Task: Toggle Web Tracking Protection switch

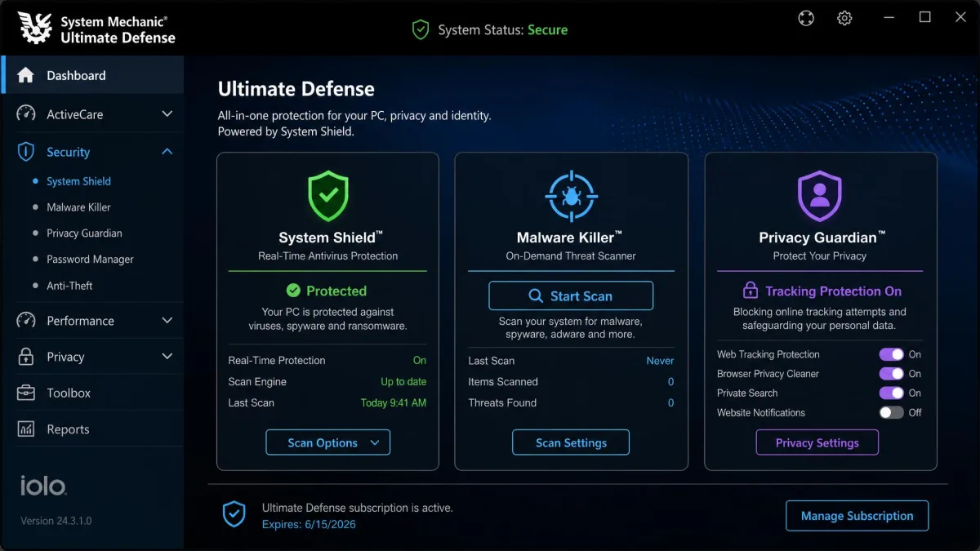Action: click(x=891, y=354)
